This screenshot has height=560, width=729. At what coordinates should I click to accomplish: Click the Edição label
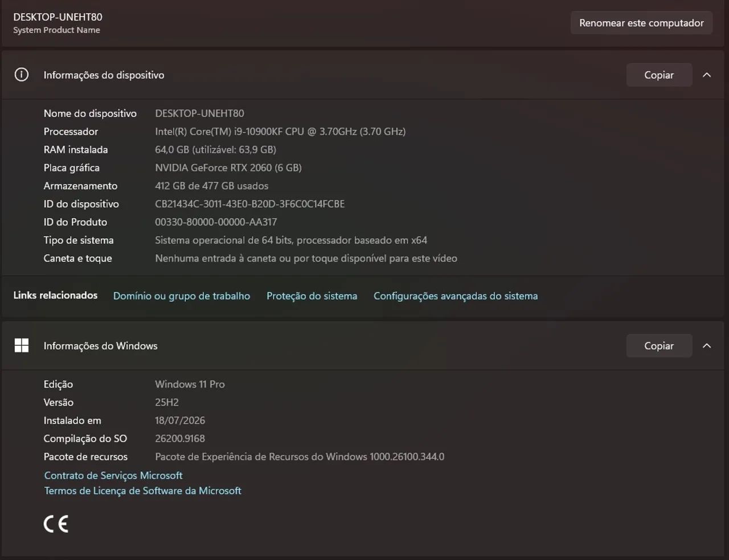click(58, 384)
